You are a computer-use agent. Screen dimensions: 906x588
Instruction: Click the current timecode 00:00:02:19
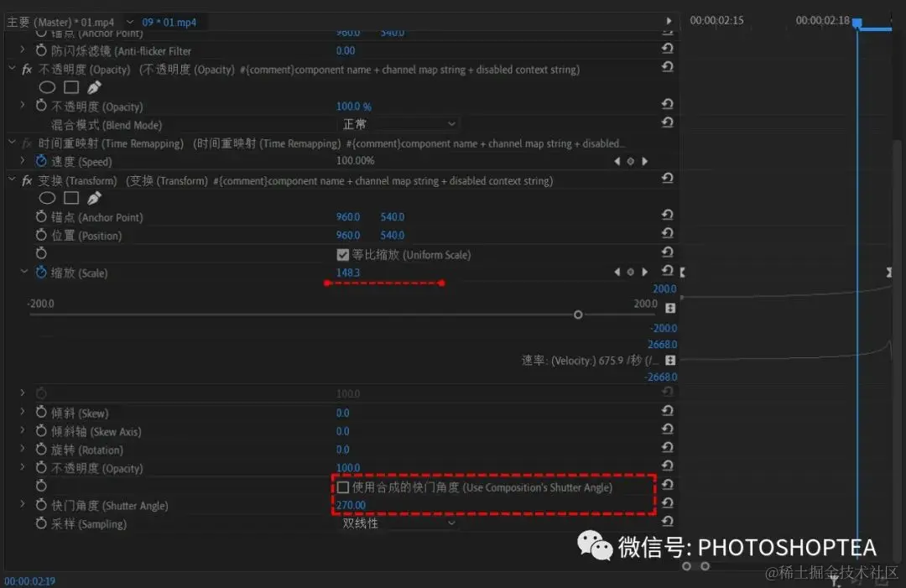pyautogui.click(x=30, y=581)
